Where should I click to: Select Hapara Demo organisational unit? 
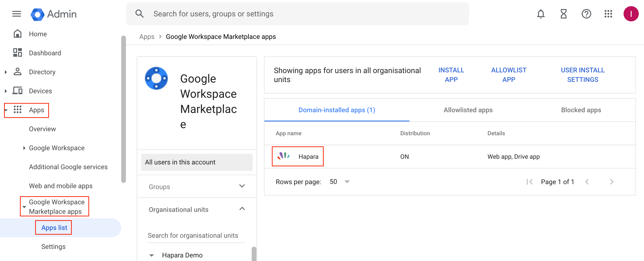182,255
